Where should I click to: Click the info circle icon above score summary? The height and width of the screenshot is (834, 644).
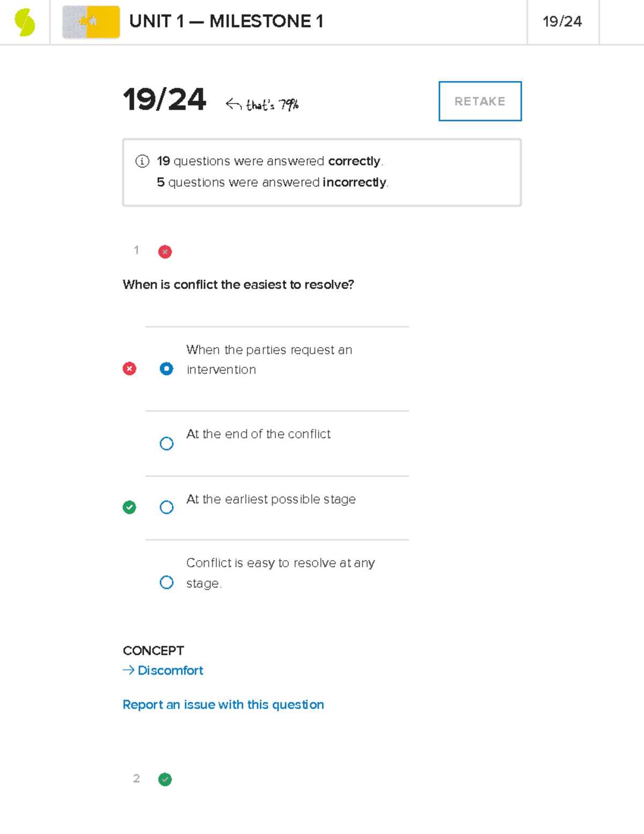141,161
